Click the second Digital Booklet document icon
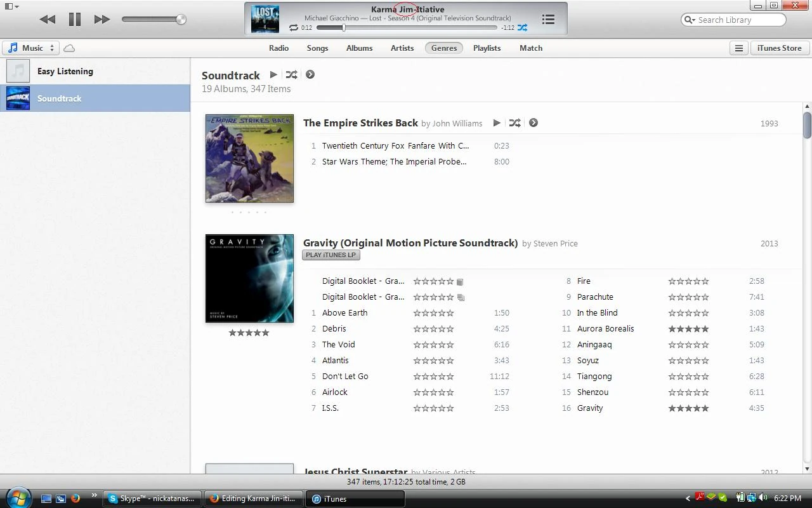 pyautogui.click(x=461, y=297)
